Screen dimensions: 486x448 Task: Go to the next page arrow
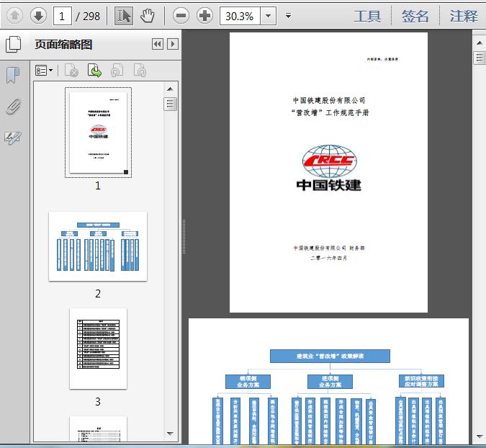38,15
